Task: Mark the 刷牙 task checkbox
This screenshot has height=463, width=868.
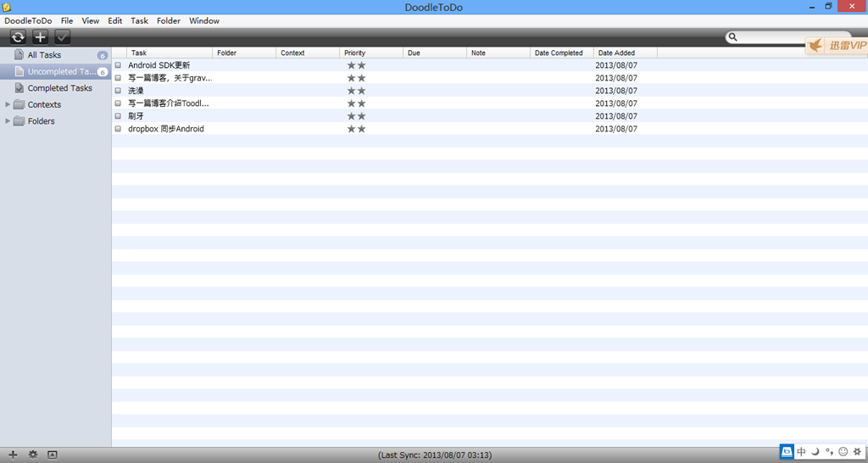Action: [119, 116]
